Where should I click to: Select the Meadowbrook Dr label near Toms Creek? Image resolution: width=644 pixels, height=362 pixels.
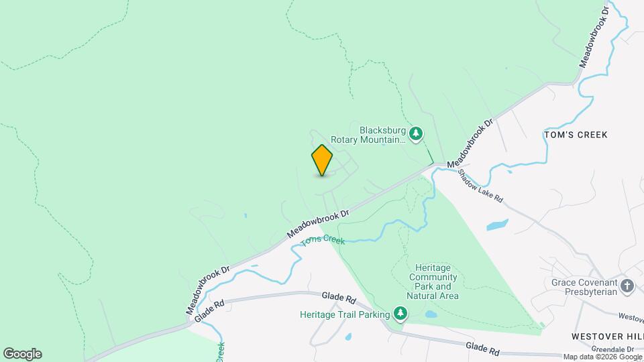[x=317, y=224]
